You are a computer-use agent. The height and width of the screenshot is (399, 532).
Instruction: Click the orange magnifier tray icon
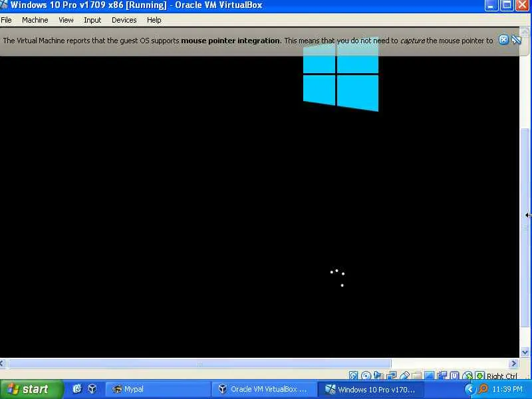tap(483, 389)
